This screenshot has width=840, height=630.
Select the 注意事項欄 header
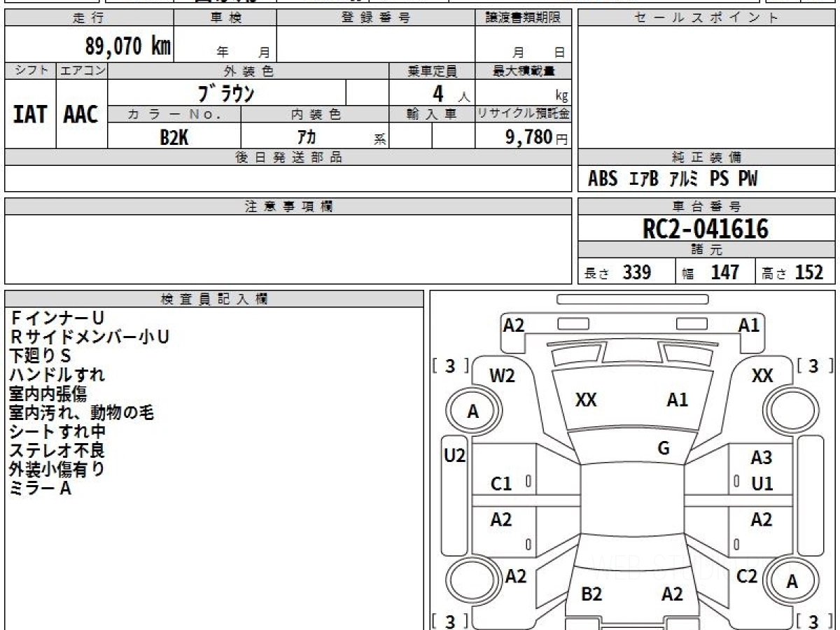[288, 206]
